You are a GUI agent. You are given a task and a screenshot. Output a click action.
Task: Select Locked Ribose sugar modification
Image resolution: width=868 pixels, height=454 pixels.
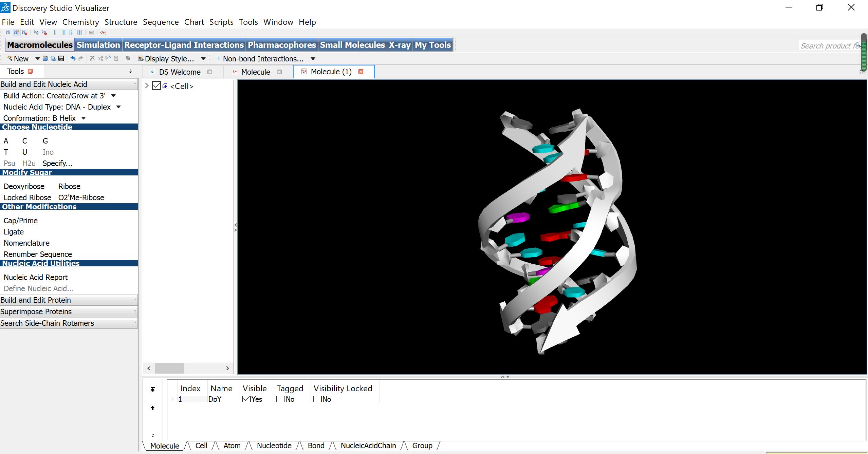tap(27, 197)
